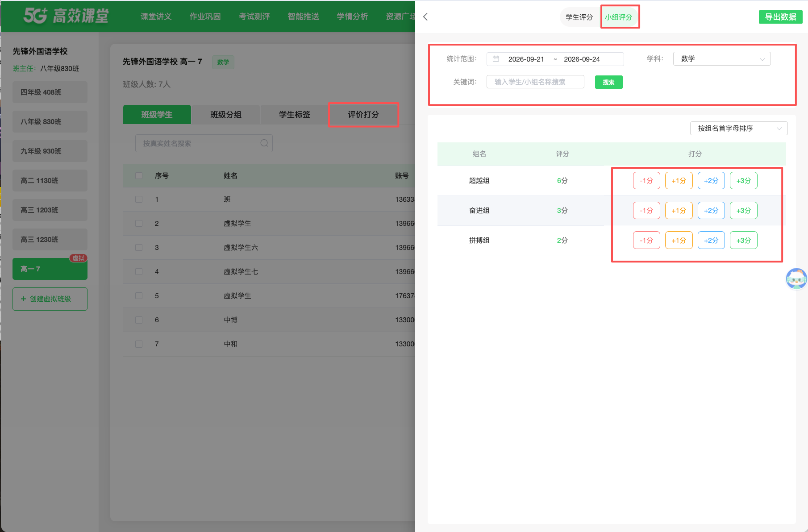Click the end date 2026-09-24 field
This screenshot has height=532, width=808.
coord(582,59)
